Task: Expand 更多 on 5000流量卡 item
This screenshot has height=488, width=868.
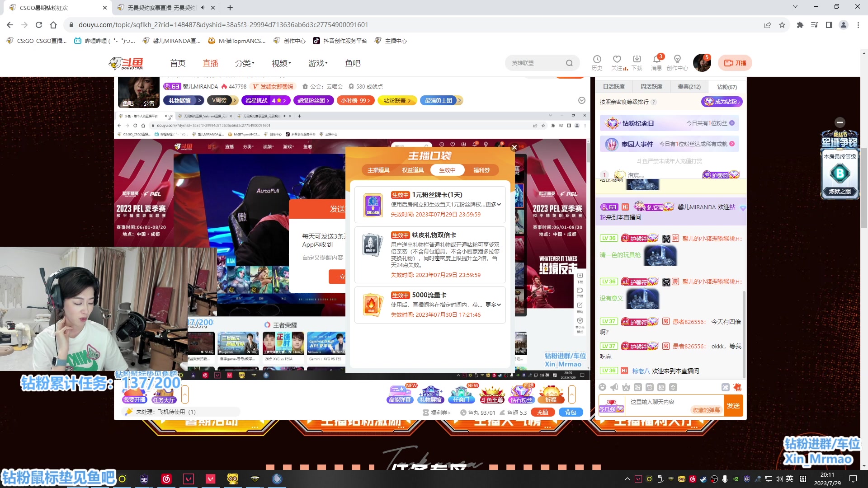Action: 493,305
